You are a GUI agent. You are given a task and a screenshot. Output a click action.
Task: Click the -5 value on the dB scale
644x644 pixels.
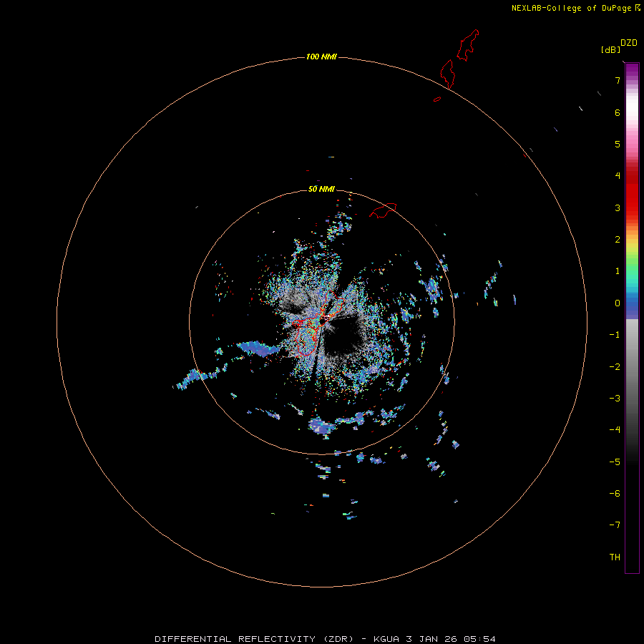pyautogui.click(x=615, y=462)
